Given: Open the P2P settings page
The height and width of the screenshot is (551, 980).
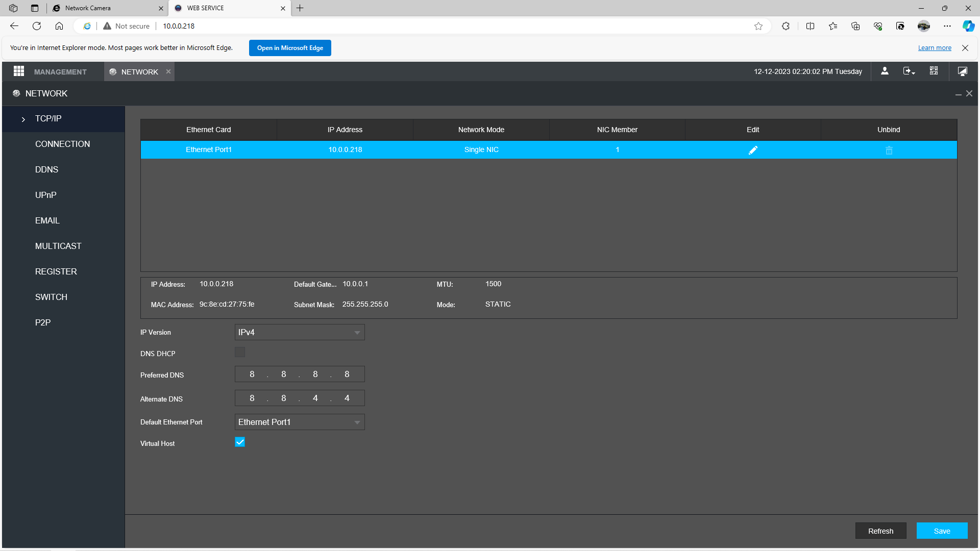Looking at the screenshot, I should (43, 323).
